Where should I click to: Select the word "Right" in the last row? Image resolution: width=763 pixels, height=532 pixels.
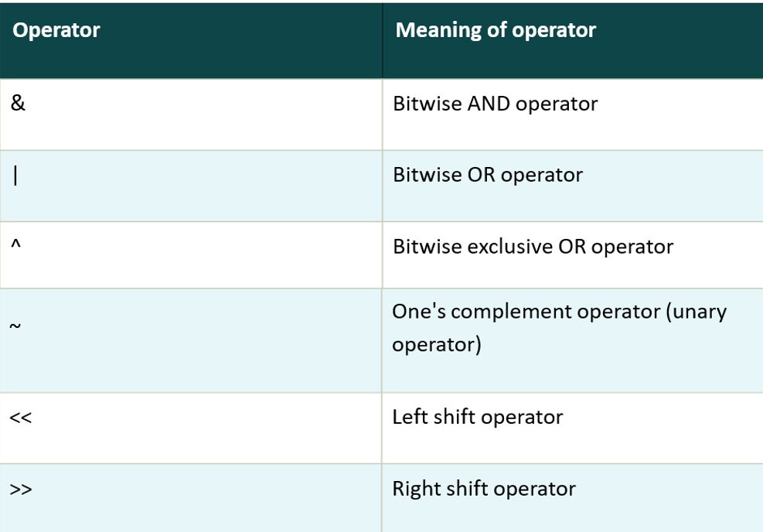[414, 489]
